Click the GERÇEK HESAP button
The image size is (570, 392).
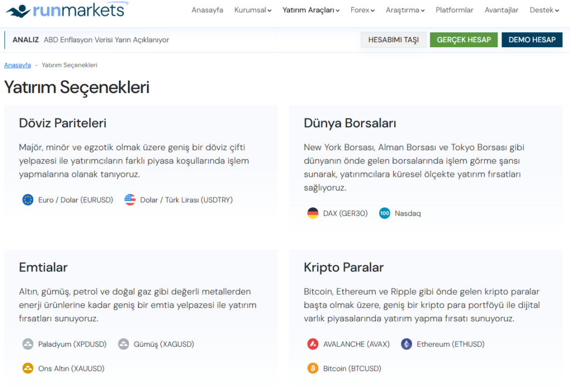(x=464, y=39)
